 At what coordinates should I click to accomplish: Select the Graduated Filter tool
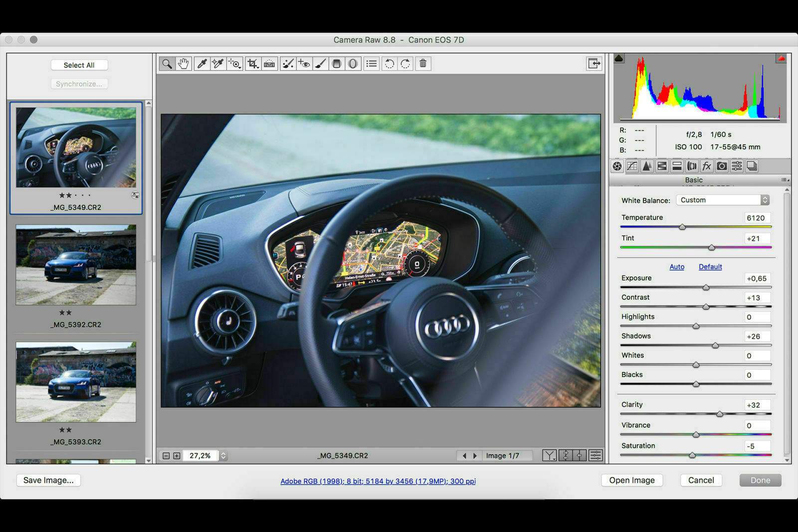click(x=337, y=64)
